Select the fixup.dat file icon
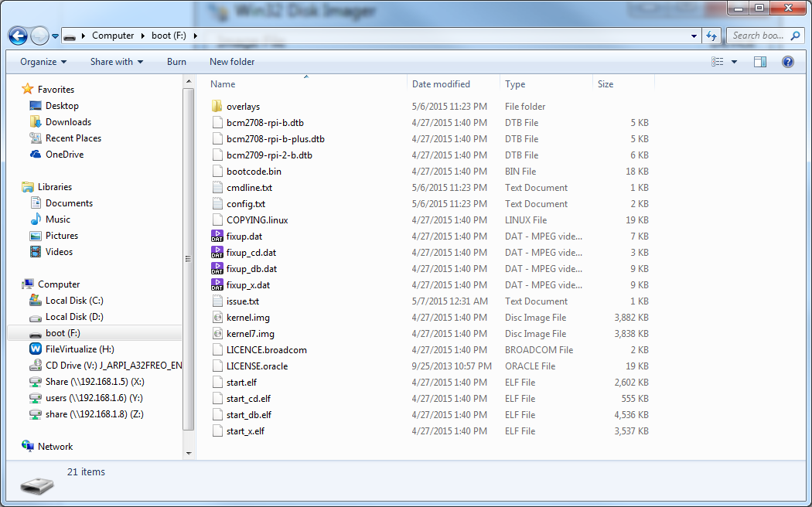This screenshot has width=812, height=507. click(x=217, y=236)
